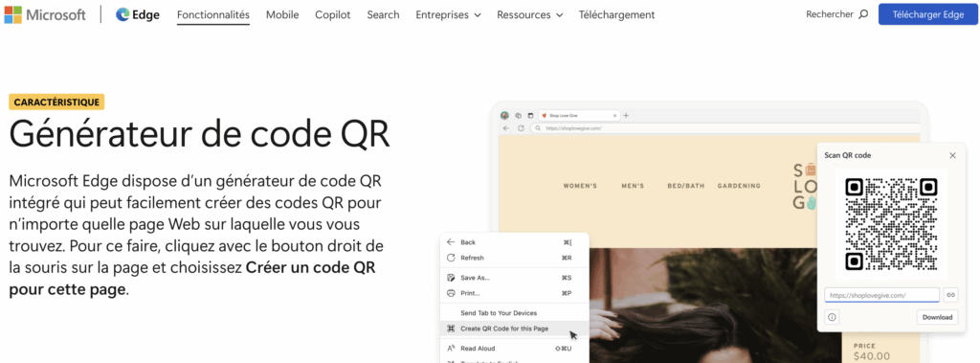Open the Fonctionnalités tab

(213, 14)
